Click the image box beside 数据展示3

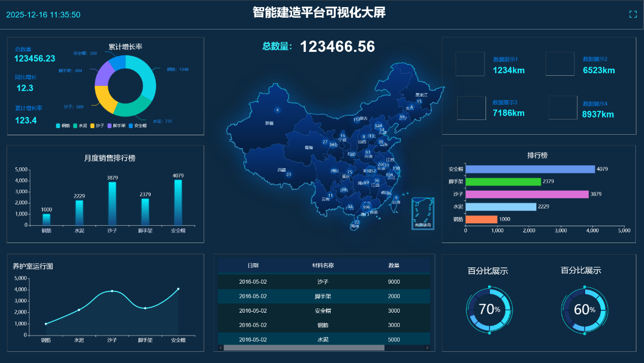tap(471, 108)
